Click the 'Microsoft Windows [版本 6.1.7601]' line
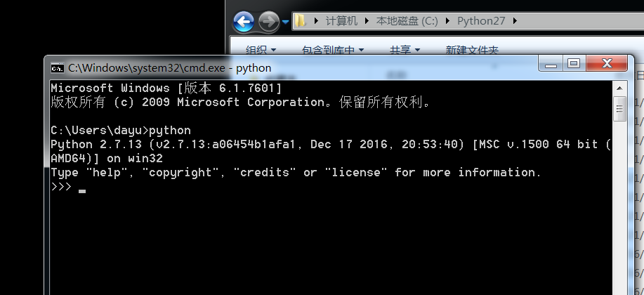644x295 pixels. click(x=166, y=88)
